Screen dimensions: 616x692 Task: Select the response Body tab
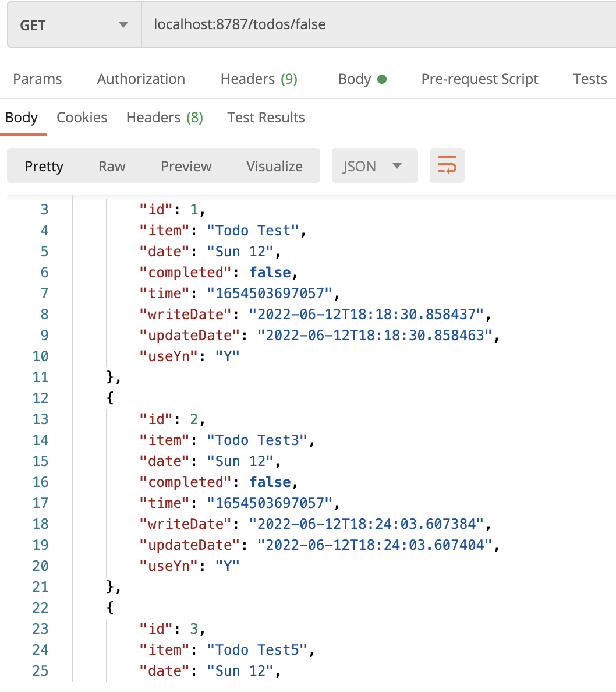pyautogui.click(x=21, y=118)
